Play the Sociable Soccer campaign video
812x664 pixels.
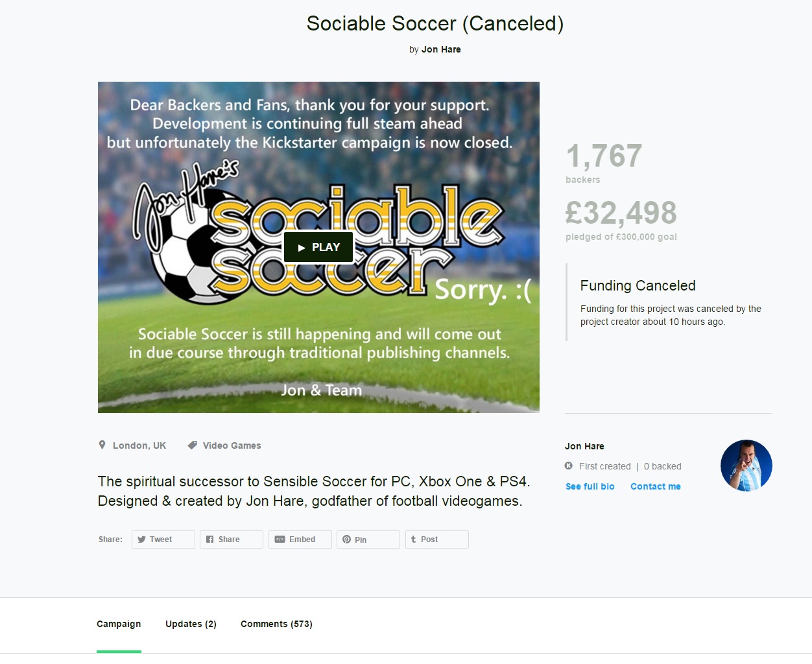(x=318, y=247)
